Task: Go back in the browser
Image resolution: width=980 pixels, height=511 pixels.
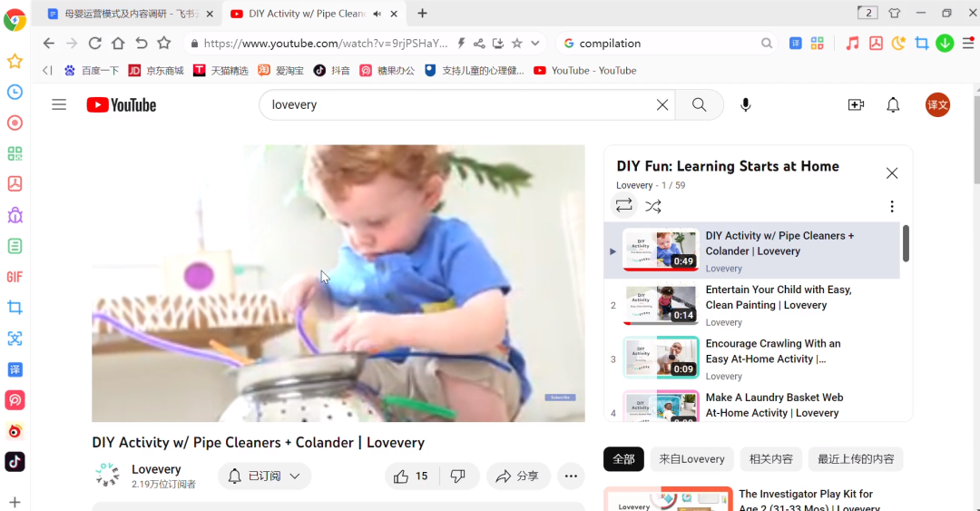Action: [x=49, y=44]
